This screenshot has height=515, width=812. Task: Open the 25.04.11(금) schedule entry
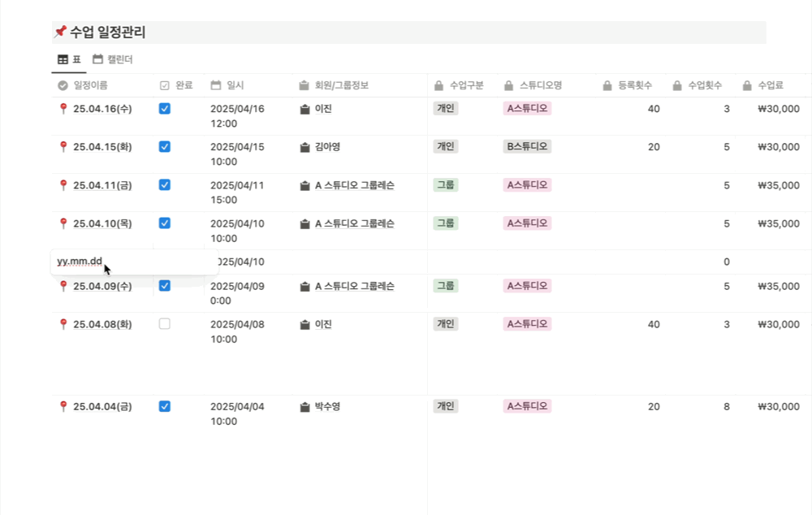click(x=102, y=184)
